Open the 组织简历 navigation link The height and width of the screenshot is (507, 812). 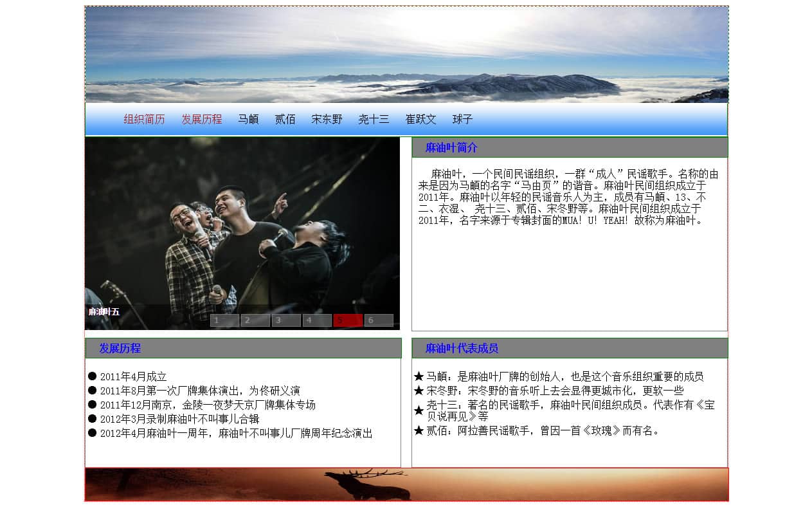click(x=144, y=119)
